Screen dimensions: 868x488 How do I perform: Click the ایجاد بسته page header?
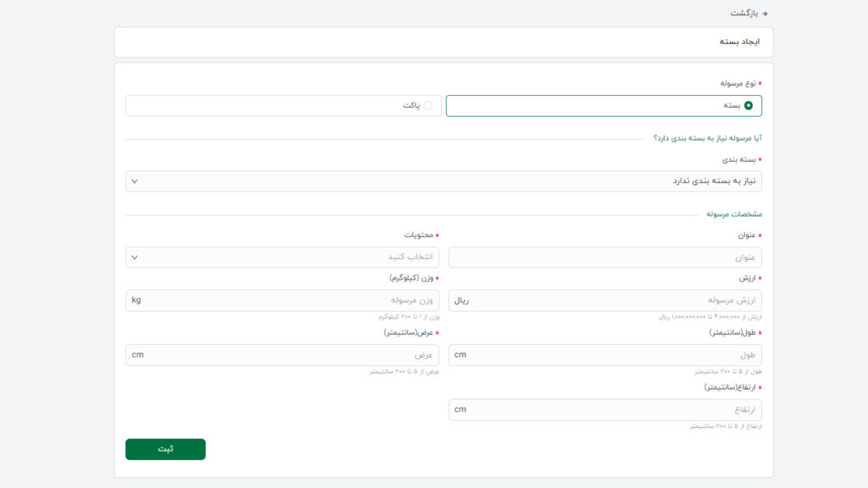click(x=739, y=42)
